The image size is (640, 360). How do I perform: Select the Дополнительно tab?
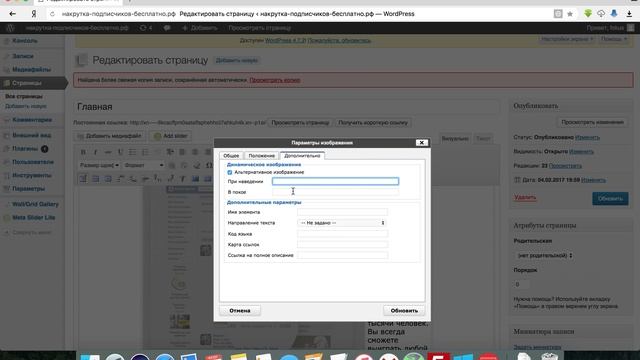point(302,156)
